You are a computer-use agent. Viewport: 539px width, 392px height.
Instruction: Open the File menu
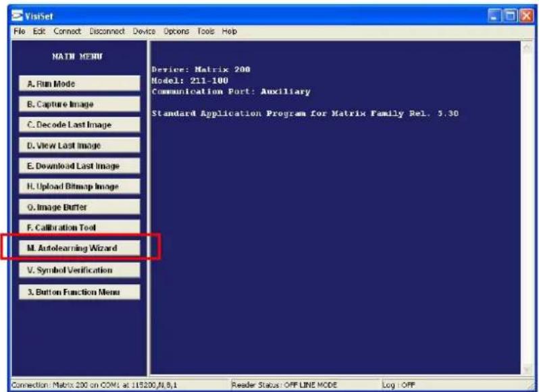click(19, 31)
